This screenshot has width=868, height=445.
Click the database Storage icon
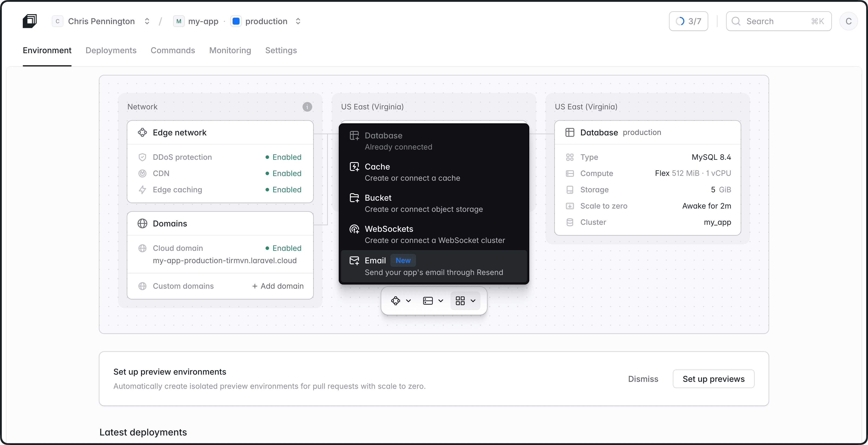tap(569, 190)
